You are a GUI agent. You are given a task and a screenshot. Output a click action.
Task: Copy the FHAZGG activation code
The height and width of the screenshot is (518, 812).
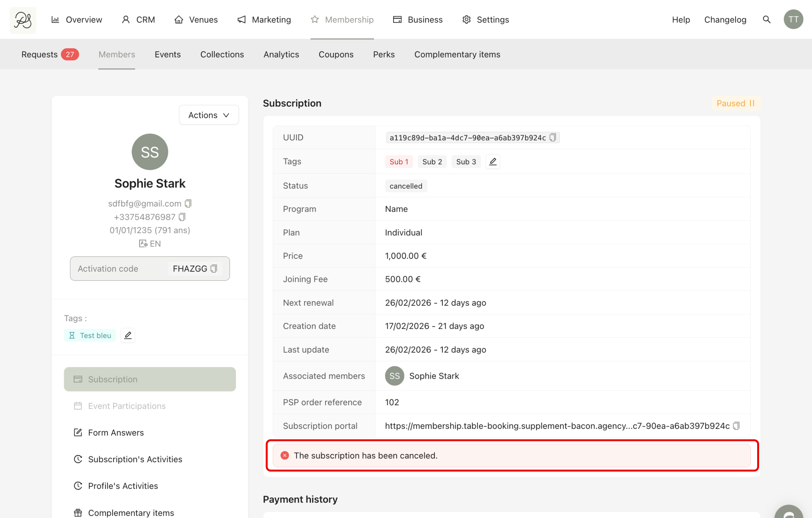click(214, 268)
